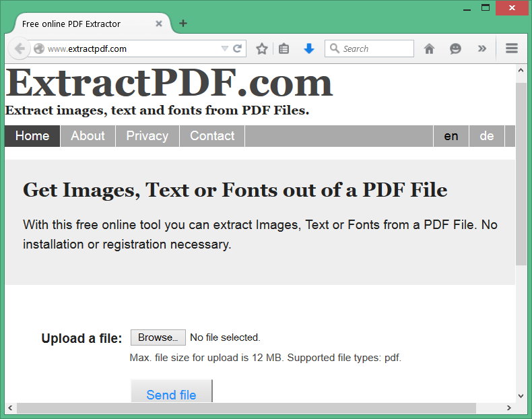Open the Privacy page

point(147,135)
